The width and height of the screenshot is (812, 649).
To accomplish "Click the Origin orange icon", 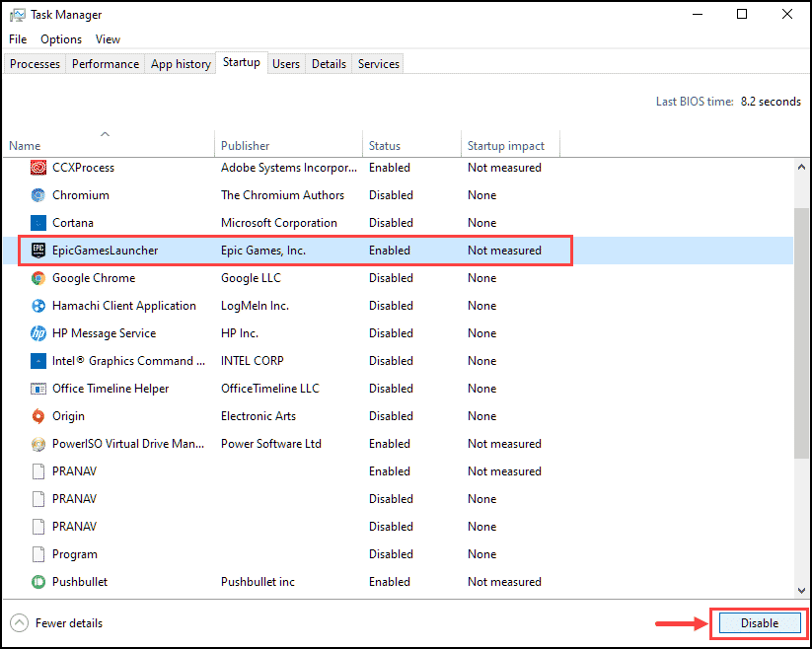I will (38, 416).
